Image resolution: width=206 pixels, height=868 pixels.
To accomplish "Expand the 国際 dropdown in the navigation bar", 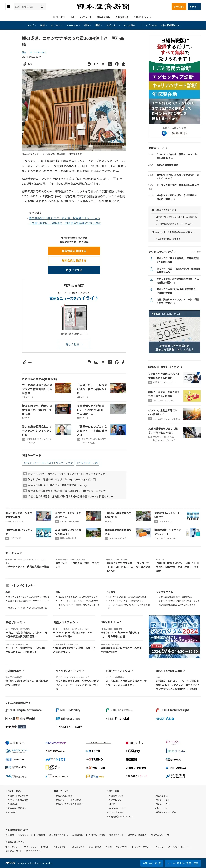I will pyautogui.click(x=99, y=25).
